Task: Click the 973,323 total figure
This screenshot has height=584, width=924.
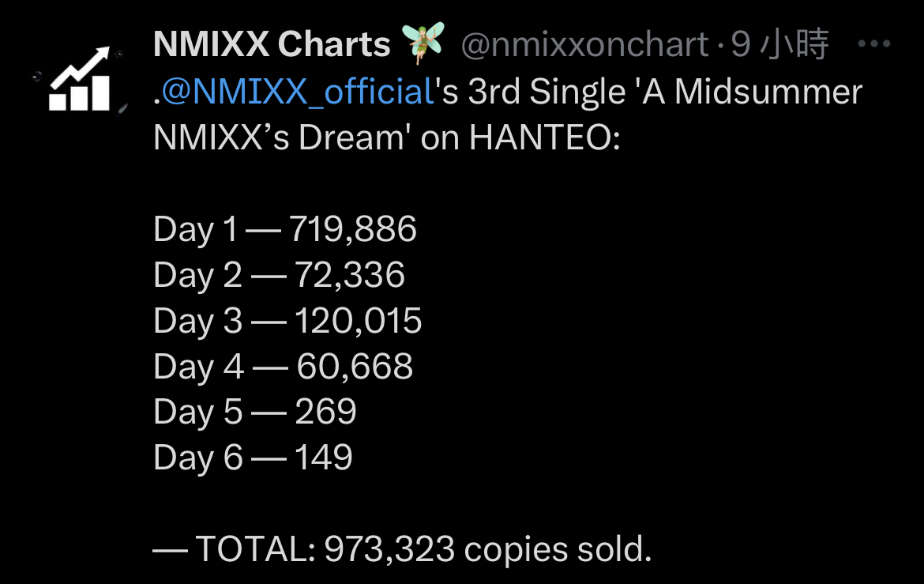Action: tap(389, 549)
